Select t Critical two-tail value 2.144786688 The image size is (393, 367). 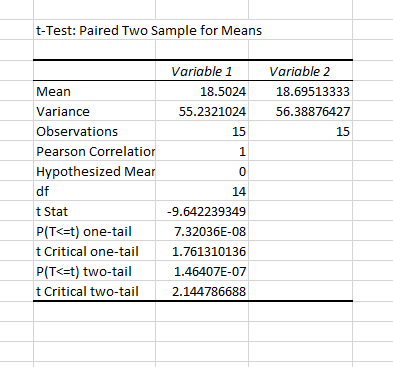tap(202, 291)
